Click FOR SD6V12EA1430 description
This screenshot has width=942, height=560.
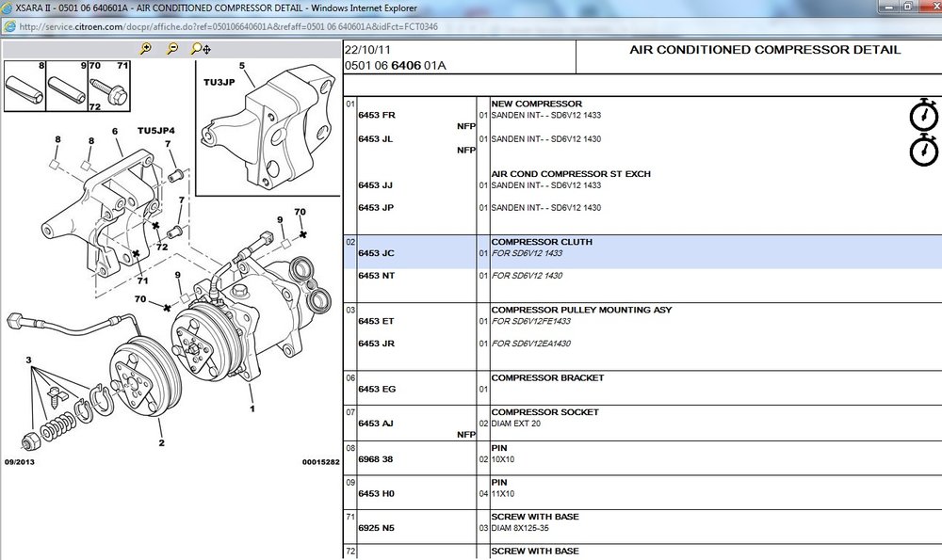coord(531,344)
